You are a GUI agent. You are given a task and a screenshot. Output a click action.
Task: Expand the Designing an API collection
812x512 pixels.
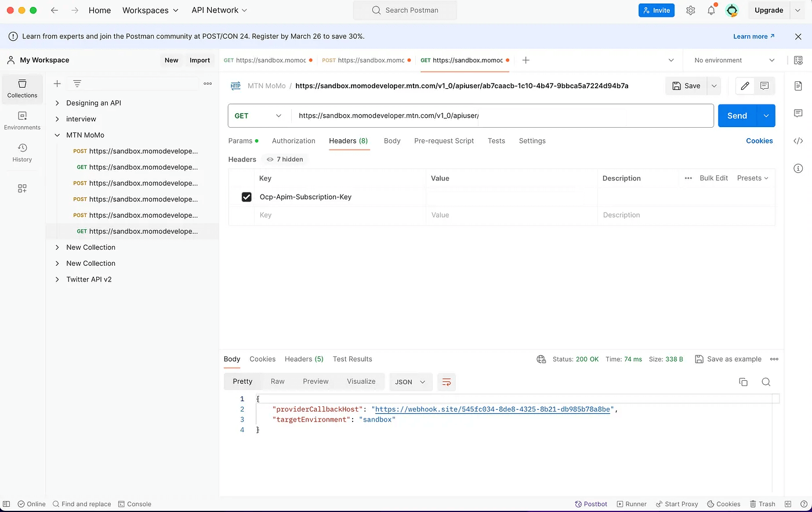pyautogui.click(x=57, y=103)
